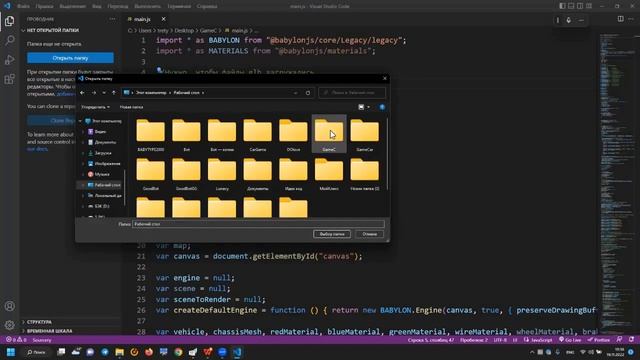Click the split editor icon
The height and width of the screenshot is (360, 640).
point(620,19)
